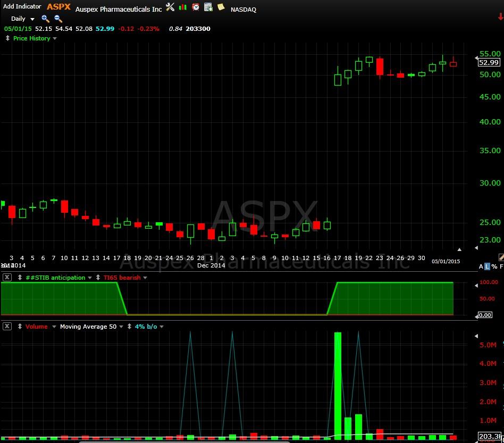Click the 05/01/2015 date label on the time axis

tap(446, 261)
